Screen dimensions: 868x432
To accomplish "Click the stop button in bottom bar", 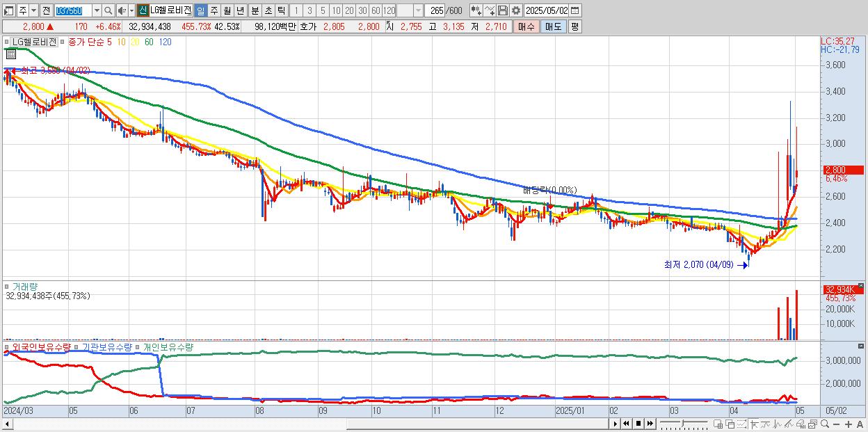I will tap(638, 424).
